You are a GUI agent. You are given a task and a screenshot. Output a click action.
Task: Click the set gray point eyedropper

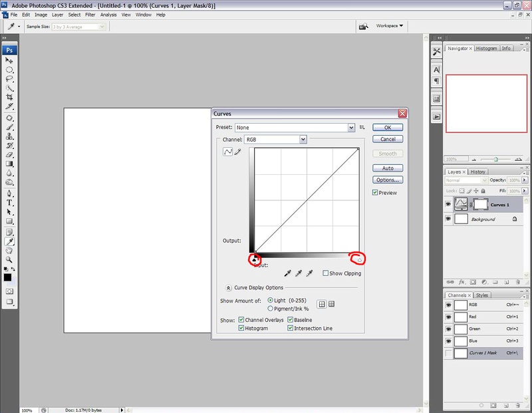click(x=299, y=273)
